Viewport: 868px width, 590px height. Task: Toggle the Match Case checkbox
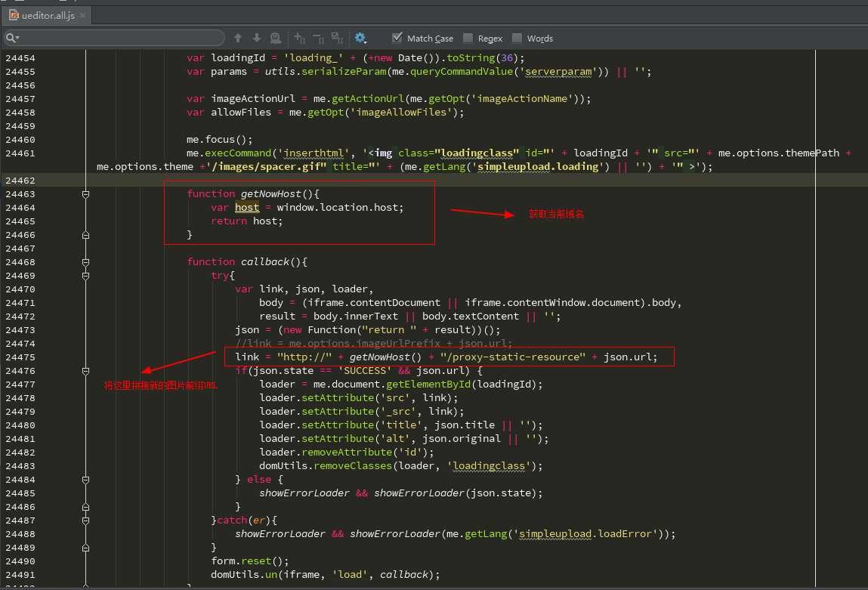click(397, 38)
